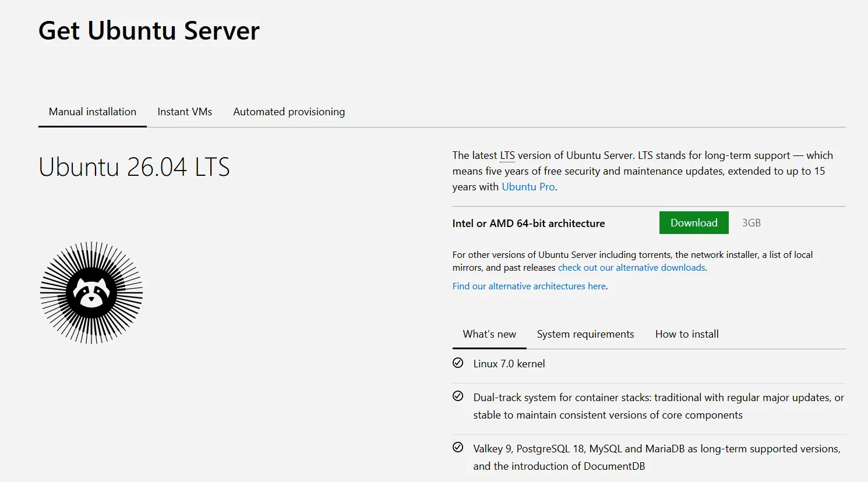
Task: Click the Valkey 9, PostgreSQL 18 feature text
Action: click(x=657, y=458)
